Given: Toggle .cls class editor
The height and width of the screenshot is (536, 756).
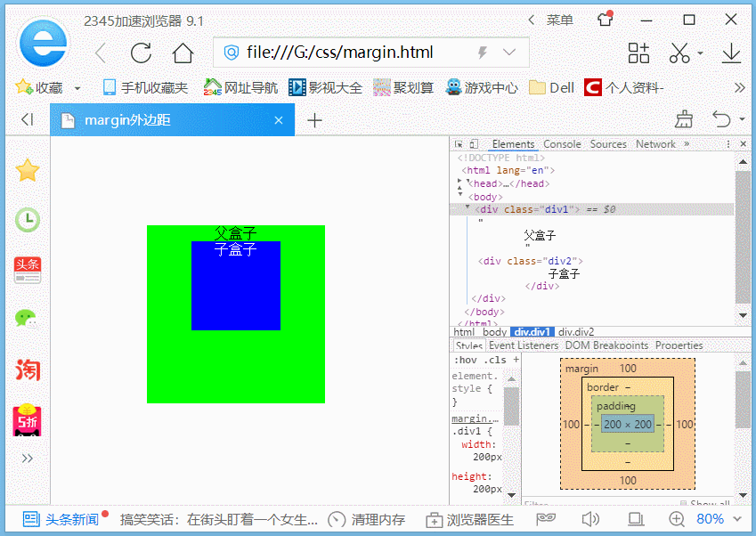Looking at the screenshot, I should click(x=495, y=360).
